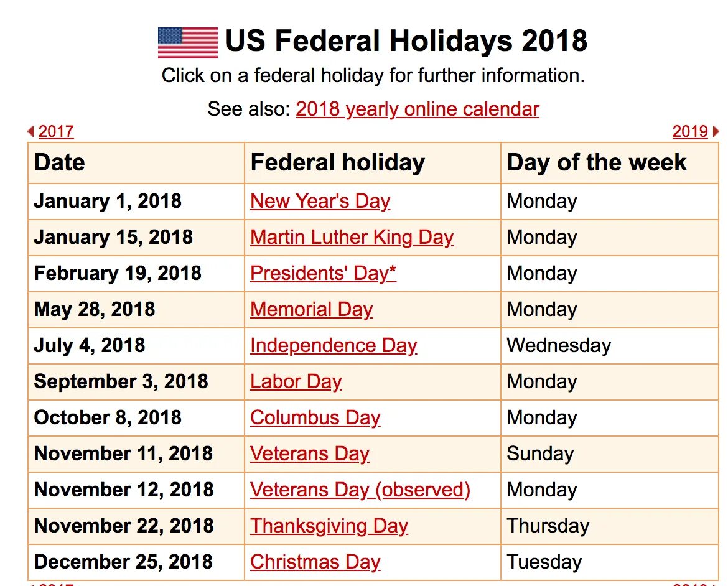Open the Christmas Day link

click(315, 562)
